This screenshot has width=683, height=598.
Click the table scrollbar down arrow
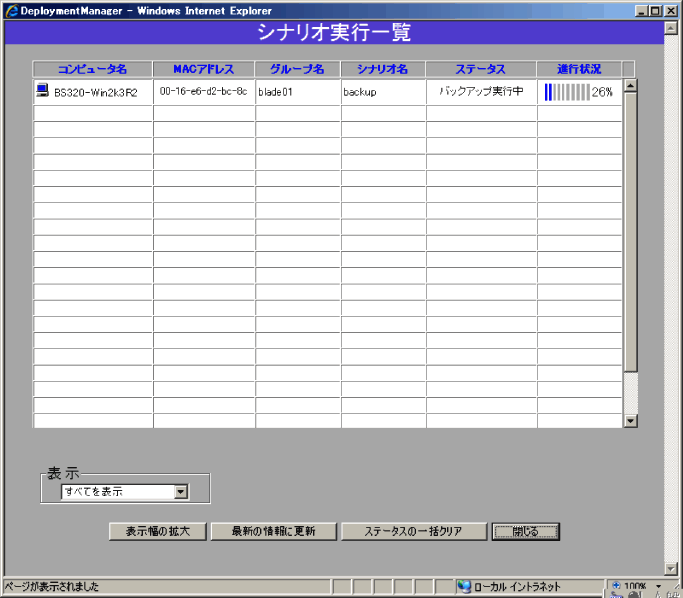[x=630, y=421]
